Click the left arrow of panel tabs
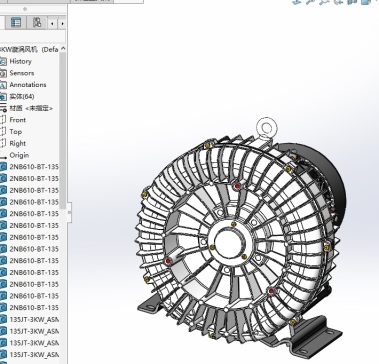The height and width of the screenshot is (364, 379). 52,24
